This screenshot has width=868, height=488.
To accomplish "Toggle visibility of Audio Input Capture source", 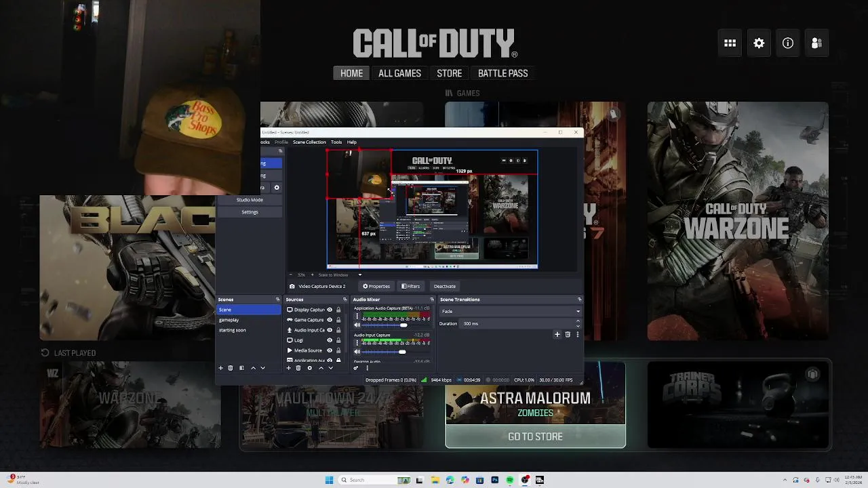I will coord(330,330).
